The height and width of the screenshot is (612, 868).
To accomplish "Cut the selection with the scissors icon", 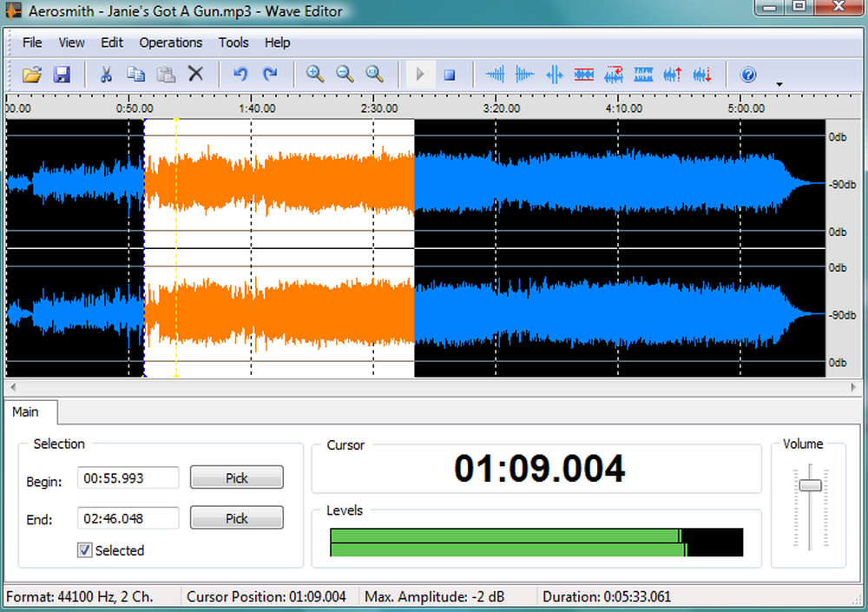I will pos(106,74).
